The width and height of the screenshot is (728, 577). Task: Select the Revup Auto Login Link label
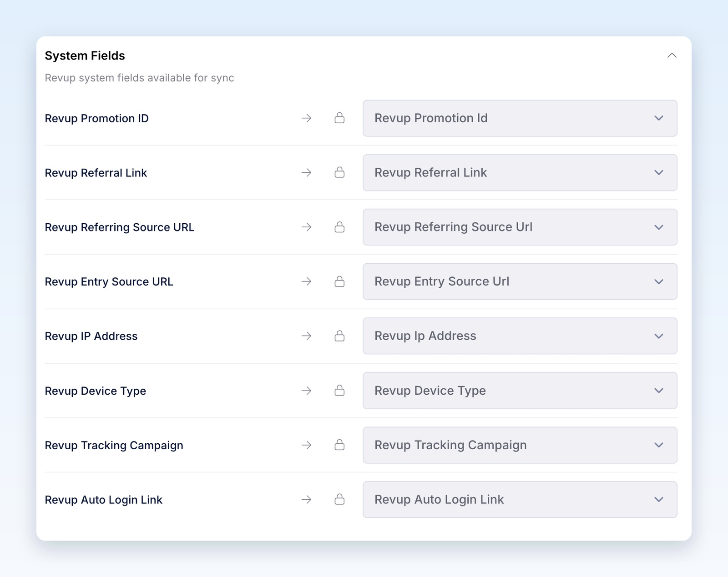(x=103, y=500)
